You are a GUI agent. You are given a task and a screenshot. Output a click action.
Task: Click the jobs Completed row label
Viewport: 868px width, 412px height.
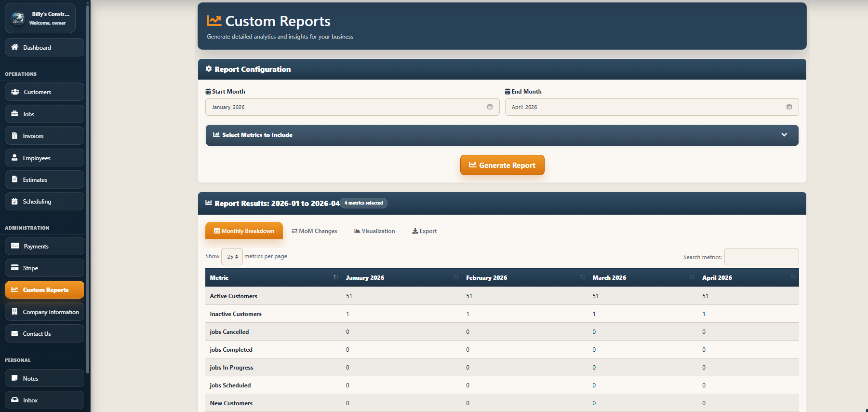pos(231,349)
